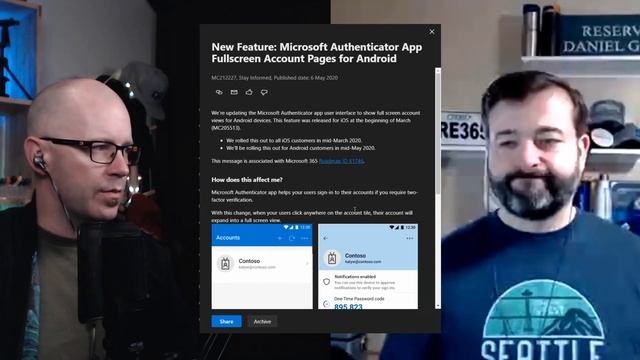The width and height of the screenshot is (640, 360).
Task: Click the dialog title "New Feature: Microsoft Authenticator App"
Action: pyautogui.click(x=317, y=47)
